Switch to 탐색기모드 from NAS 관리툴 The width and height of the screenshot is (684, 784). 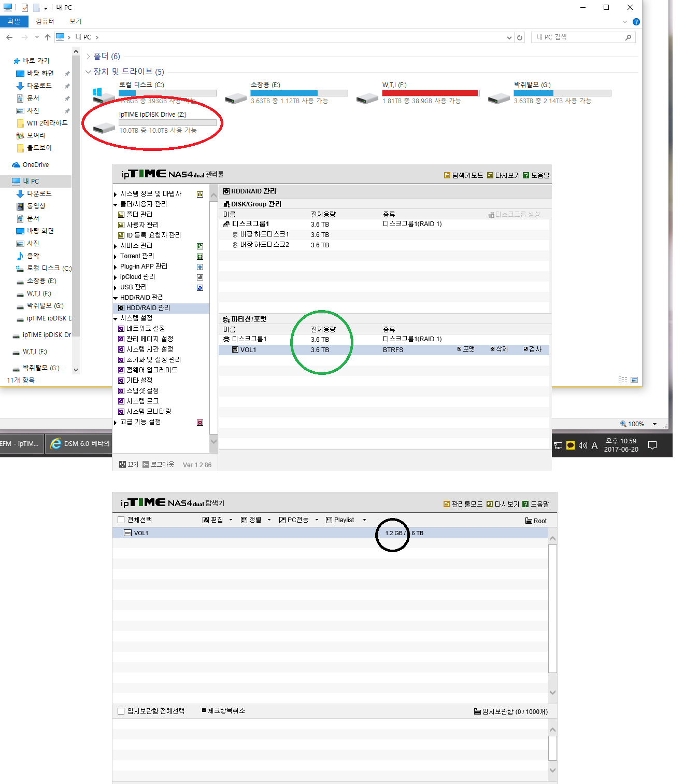click(464, 175)
